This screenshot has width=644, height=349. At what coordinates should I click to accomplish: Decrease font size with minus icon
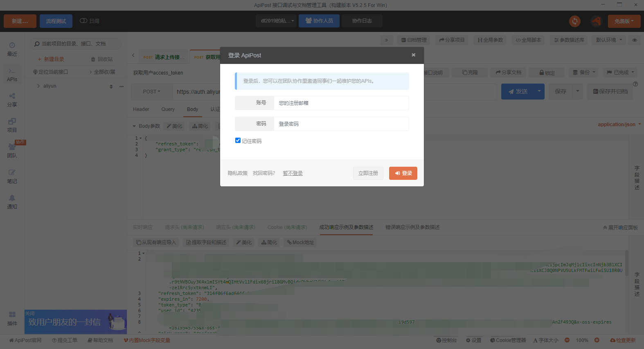click(x=567, y=340)
